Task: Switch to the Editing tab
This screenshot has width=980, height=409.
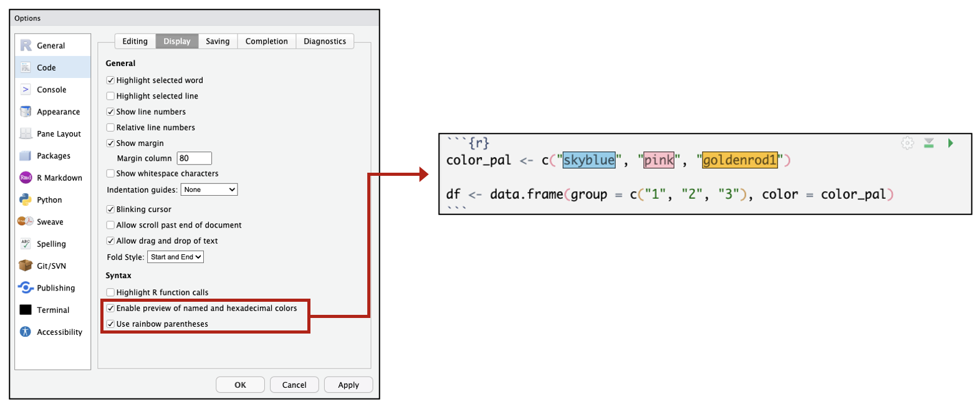Action: (135, 41)
